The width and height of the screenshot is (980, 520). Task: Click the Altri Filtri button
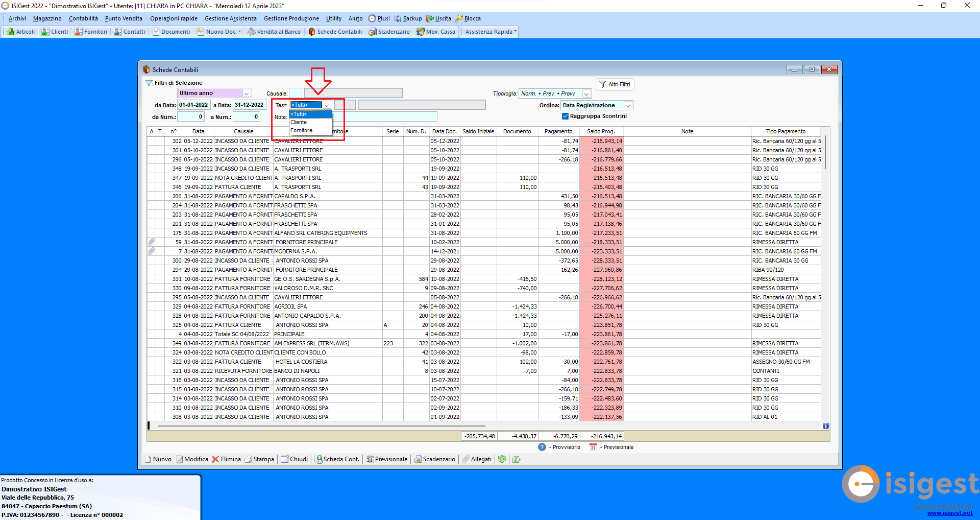point(615,84)
